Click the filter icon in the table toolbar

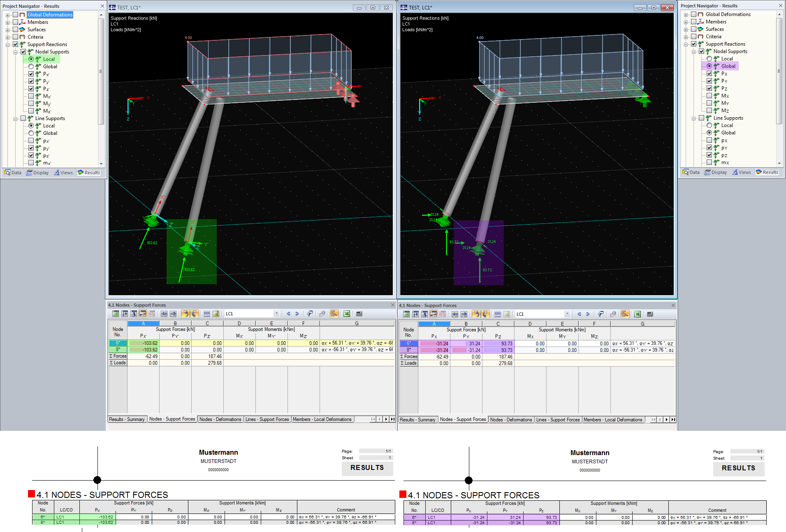310,313
